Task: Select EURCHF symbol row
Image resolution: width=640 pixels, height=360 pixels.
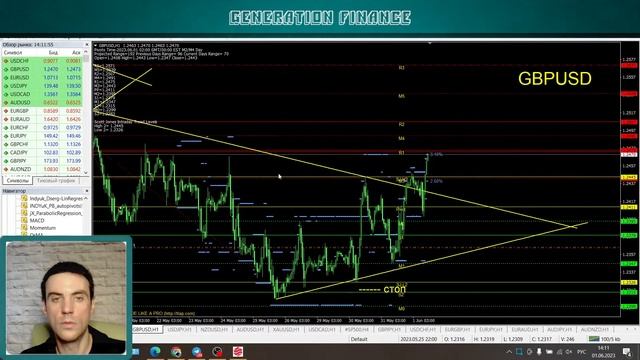Action: point(42,128)
